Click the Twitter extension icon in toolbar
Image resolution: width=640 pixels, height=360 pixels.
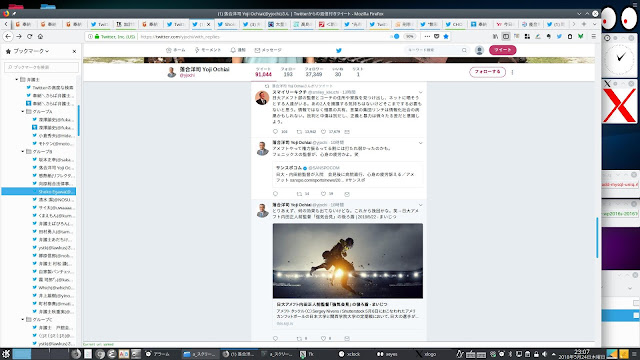pyautogui.click(x=559, y=36)
